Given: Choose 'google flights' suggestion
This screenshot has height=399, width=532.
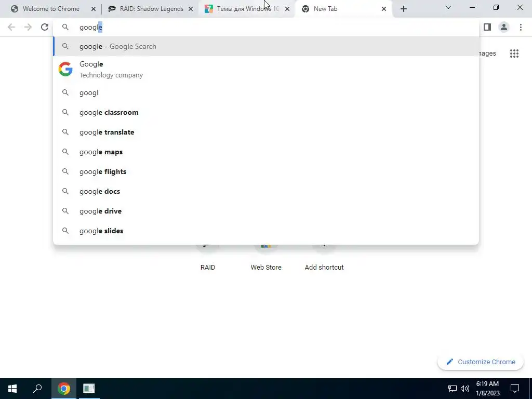Looking at the screenshot, I should [x=267, y=171].
